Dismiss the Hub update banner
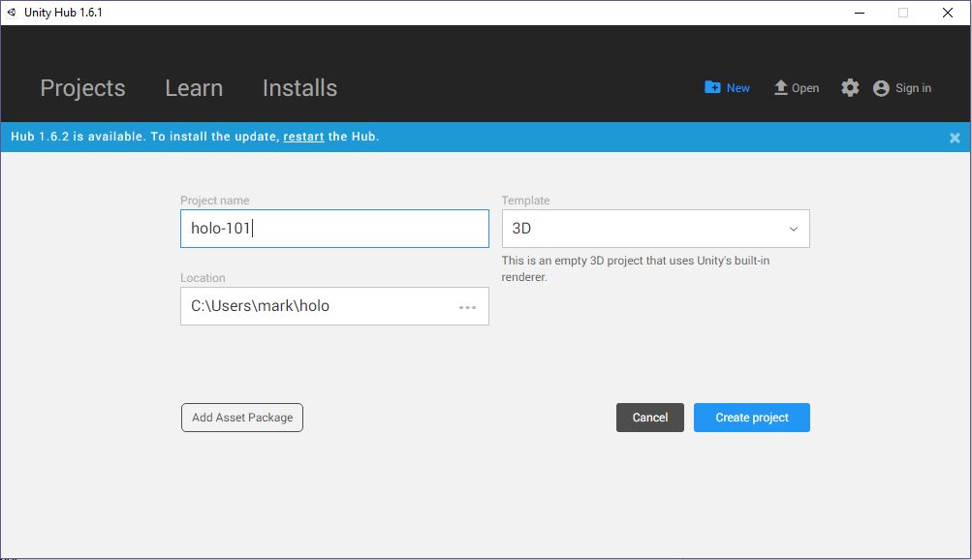 (955, 138)
